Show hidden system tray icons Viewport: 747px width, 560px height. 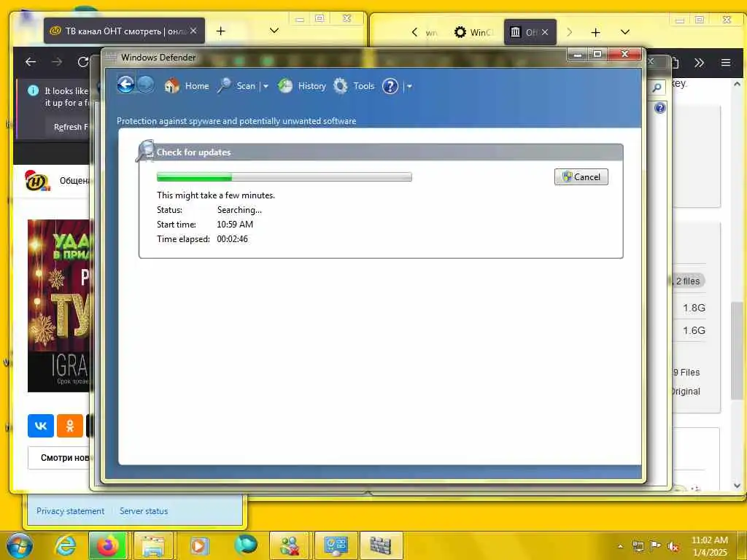pyautogui.click(x=620, y=547)
